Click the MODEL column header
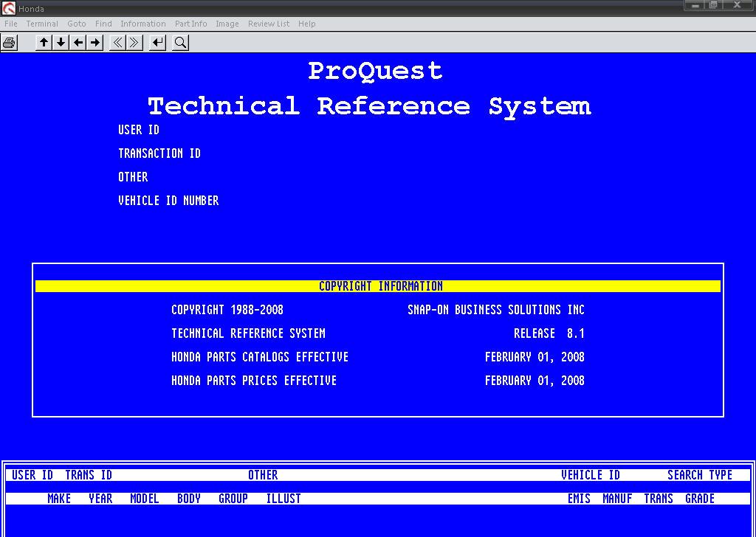The width and height of the screenshot is (756, 537). 145,499
